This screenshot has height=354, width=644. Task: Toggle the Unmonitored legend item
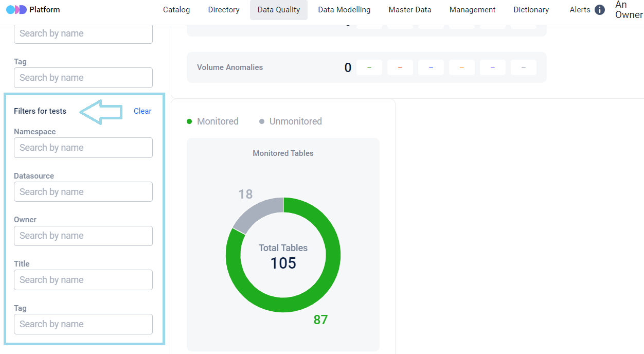[290, 121]
